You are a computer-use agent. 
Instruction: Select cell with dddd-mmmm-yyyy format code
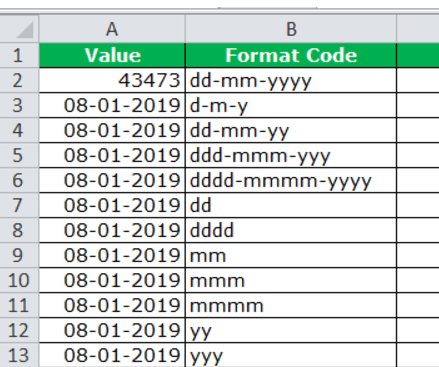(x=291, y=180)
